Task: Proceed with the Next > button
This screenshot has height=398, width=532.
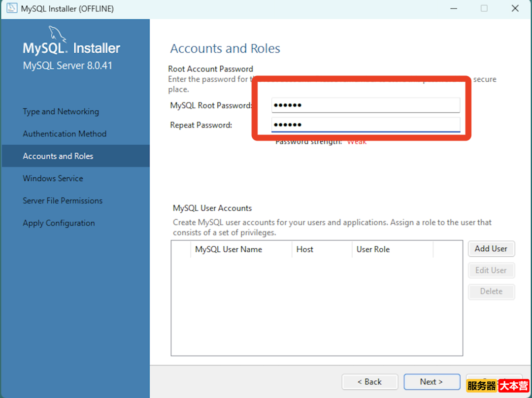Action: pyautogui.click(x=432, y=382)
